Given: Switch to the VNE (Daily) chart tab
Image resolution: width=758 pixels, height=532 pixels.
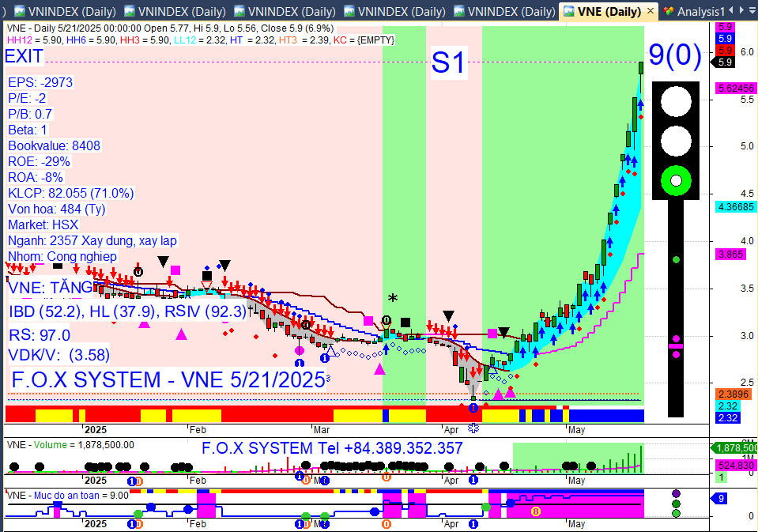Looking at the screenshot, I should pyautogui.click(x=609, y=11).
